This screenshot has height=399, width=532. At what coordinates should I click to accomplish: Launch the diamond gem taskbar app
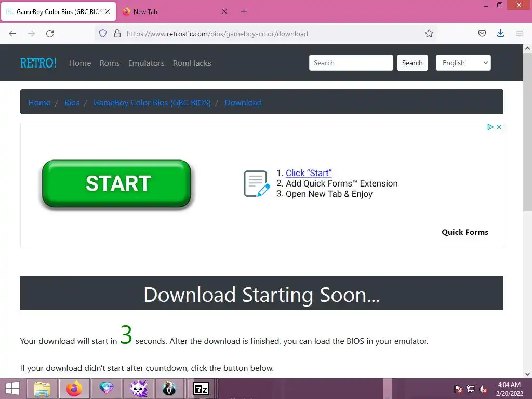coord(106,389)
